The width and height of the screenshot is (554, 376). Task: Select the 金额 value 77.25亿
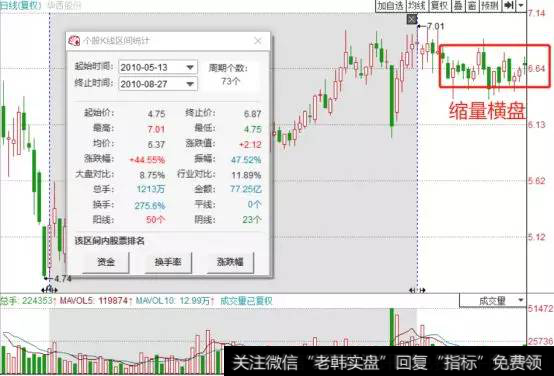click(246, 189)
